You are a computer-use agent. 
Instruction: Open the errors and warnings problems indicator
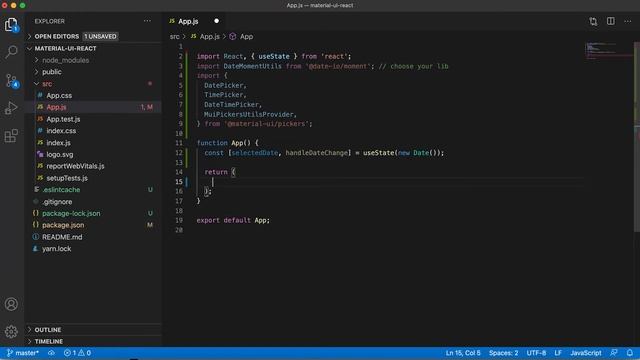click(77, 353)
